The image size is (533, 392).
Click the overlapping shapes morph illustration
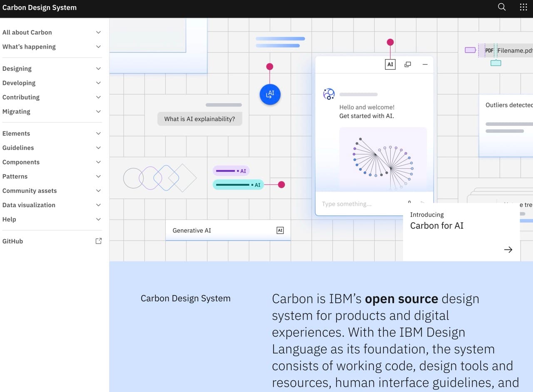pyautogui.click(x=160, y=178)
